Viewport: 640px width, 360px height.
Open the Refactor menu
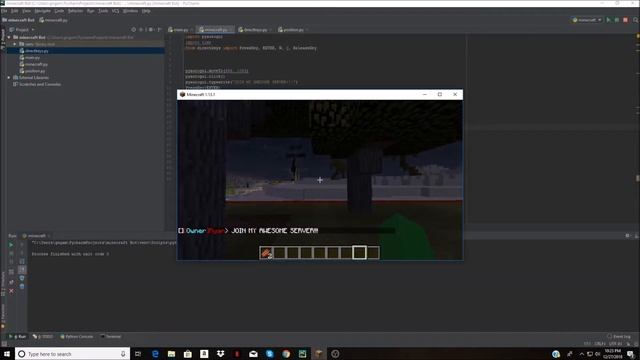tap(75, 11)
